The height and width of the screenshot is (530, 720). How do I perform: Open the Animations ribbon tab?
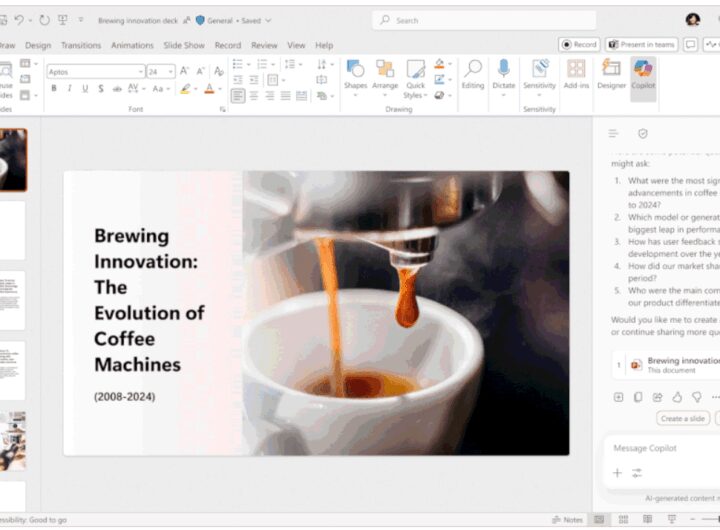point(131,45)
